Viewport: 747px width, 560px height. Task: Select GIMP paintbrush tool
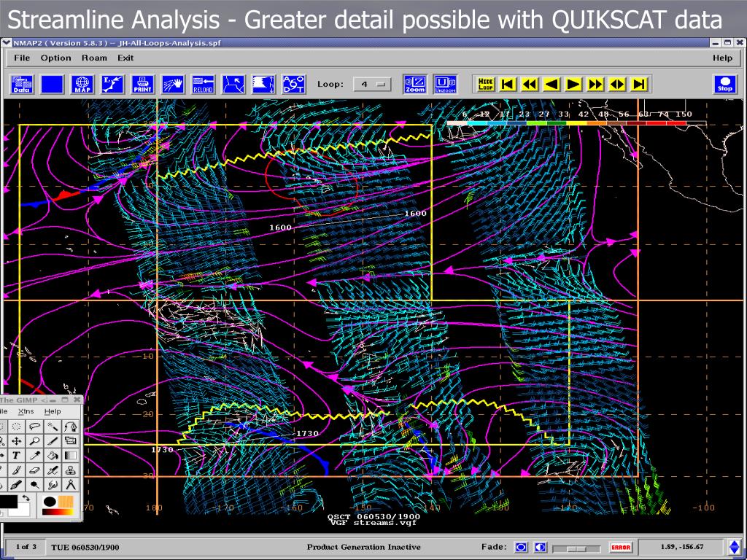16,470
